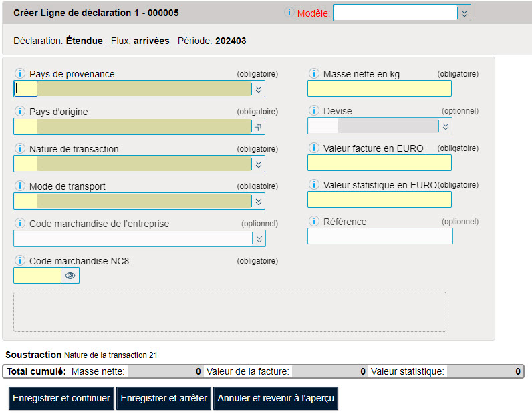The width and height of the screenshot is (532, 414).
Task: Show info for Référence
Action: coord(314,221)
